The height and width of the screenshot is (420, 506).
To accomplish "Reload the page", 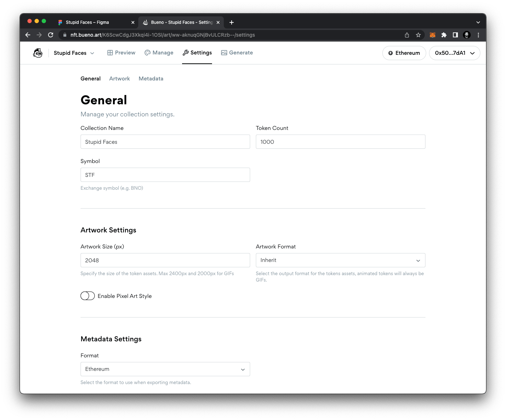I will point(51,35).
